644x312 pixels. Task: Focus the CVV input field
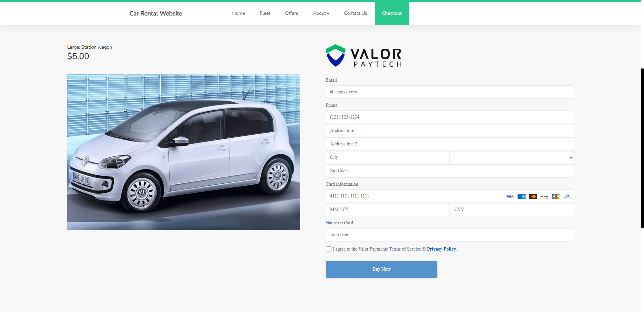tap(512, 210)
